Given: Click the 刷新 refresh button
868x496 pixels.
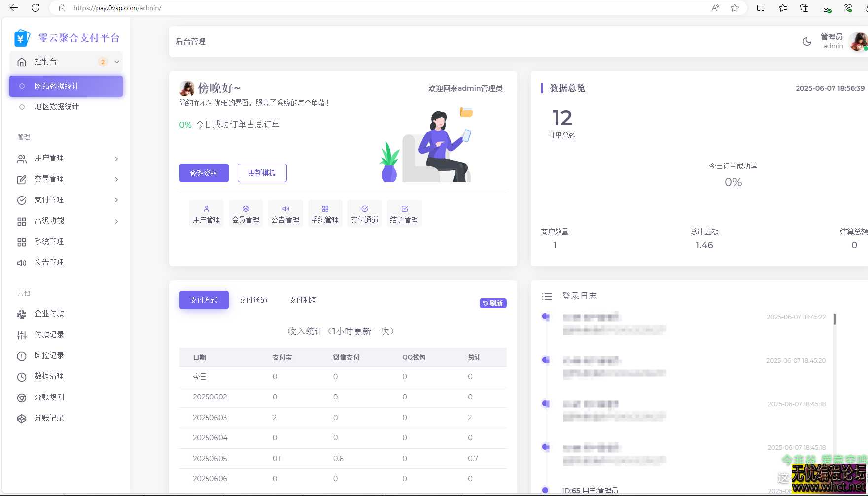Looking at the screenshot, I should pos(492,303).
